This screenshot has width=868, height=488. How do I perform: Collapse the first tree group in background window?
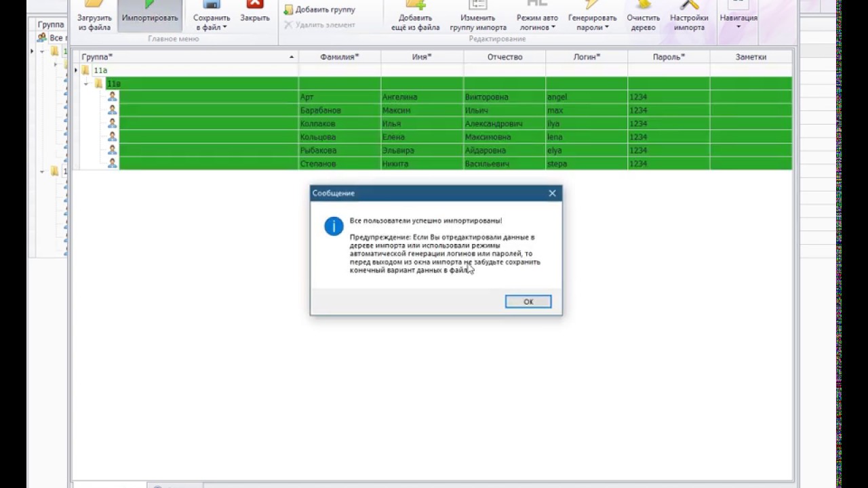coord(42,52)
